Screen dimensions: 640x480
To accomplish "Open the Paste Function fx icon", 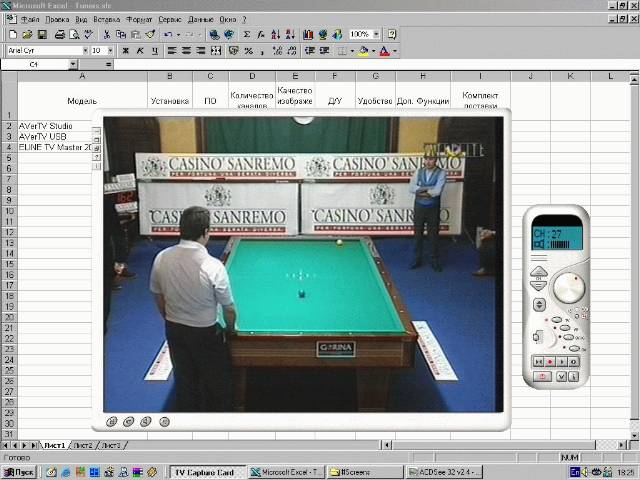I will (261, 35).
